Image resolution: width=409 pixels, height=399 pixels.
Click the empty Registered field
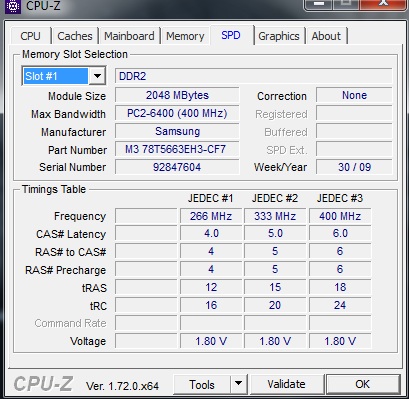(354, 113)
